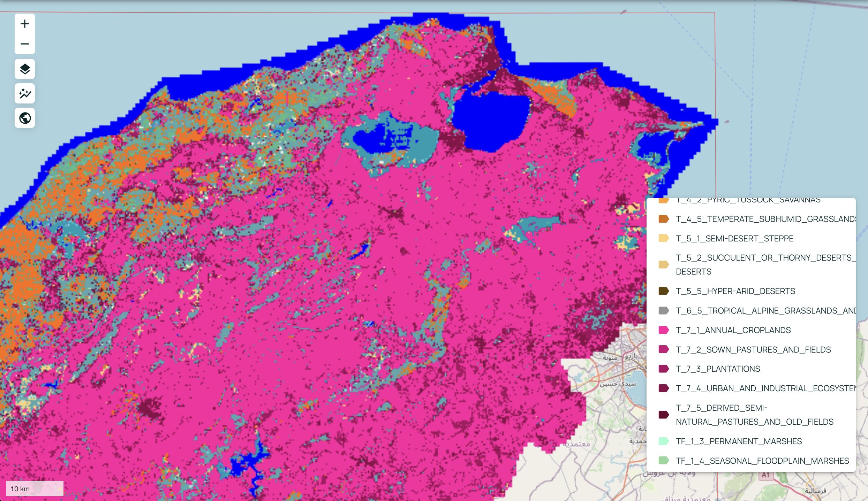Select T_7_3_PLANTATIONS legend entry
This screenshot has width=868, height=501.
(718, 369)
